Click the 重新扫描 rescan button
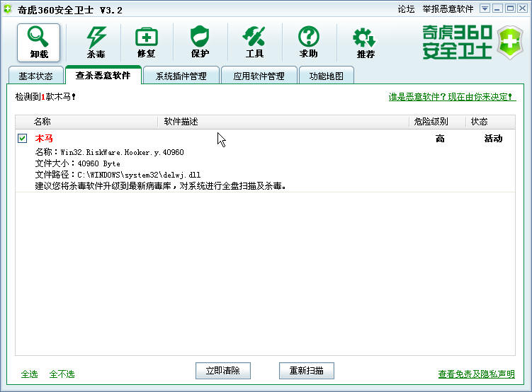Image resolution: width=532 pixels, height=392 pixels. [x=306, y=371]
